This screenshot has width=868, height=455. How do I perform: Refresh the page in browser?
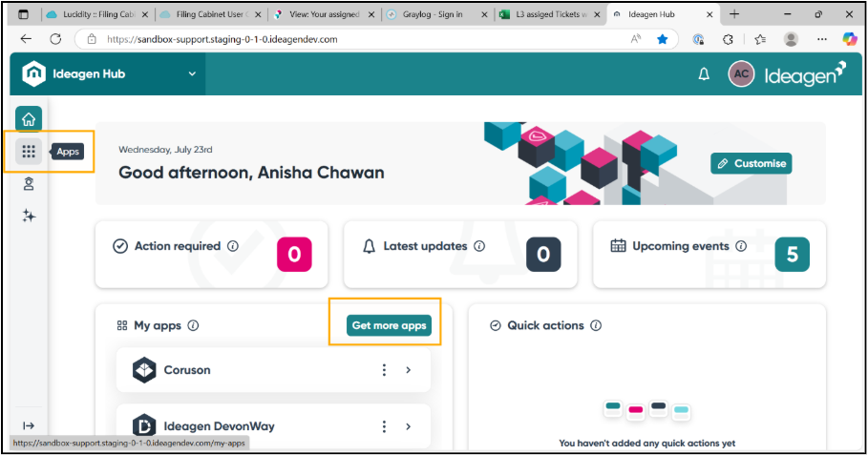coord(55,39)
